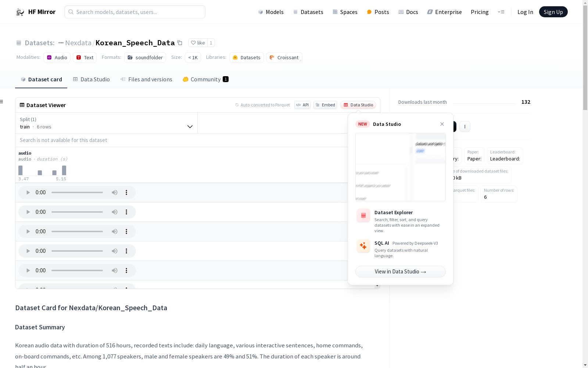Expand the Split train dropdown

pos(107,123)
